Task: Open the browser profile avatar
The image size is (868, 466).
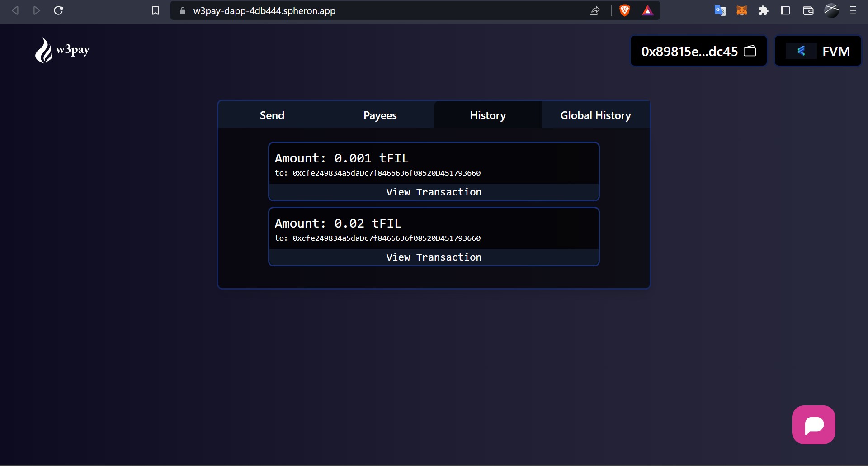Action: 831,10
